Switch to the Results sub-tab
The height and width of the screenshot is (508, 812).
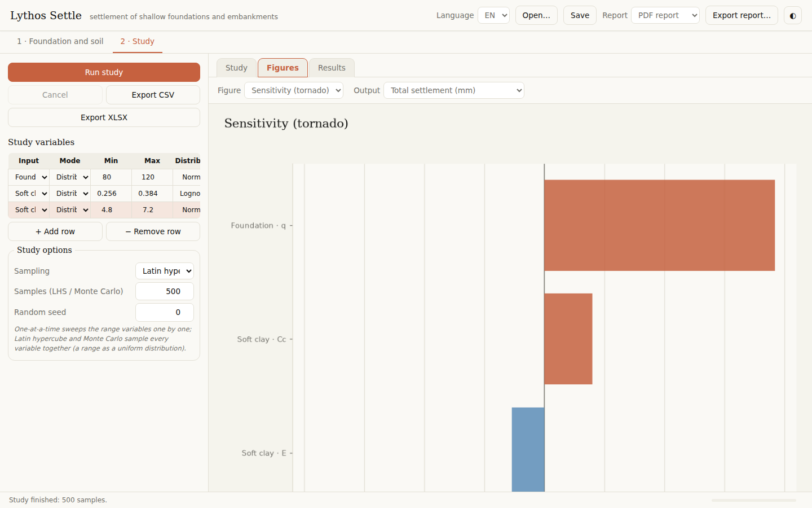click(x=332, y=68)
